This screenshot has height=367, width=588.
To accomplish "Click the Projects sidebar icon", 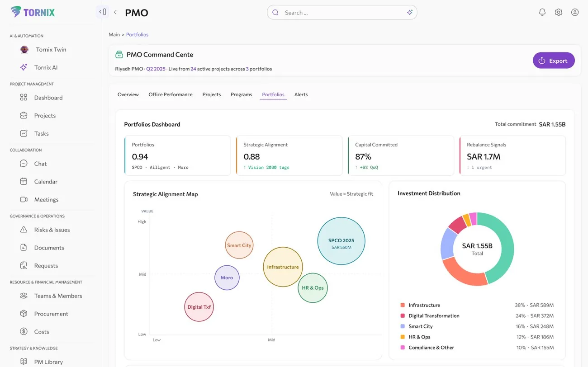I will tap(24, 116).
